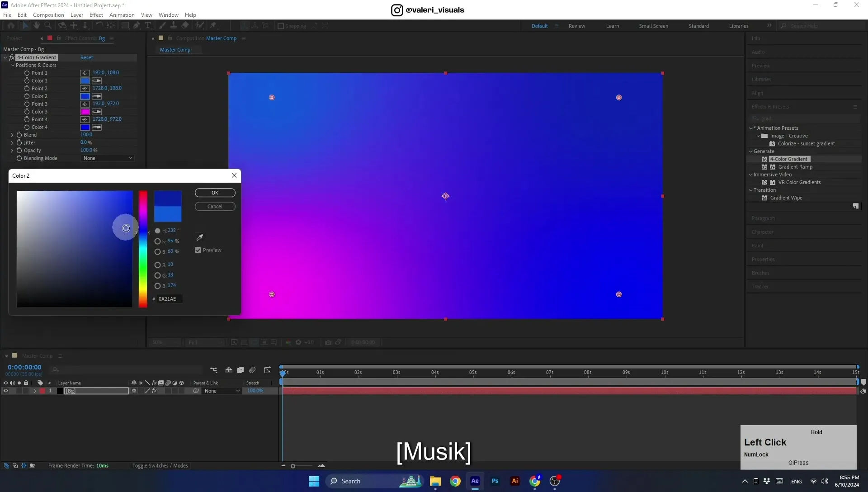Click the Point 3 crosshair target button
Viewport: 868px width, 492px height.
point(85,104)
